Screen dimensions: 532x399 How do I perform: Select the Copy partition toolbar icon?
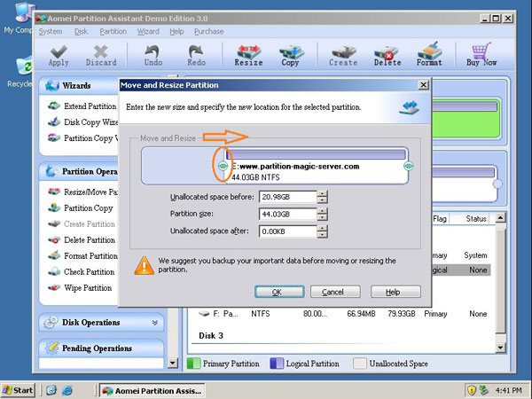(290, 53)
